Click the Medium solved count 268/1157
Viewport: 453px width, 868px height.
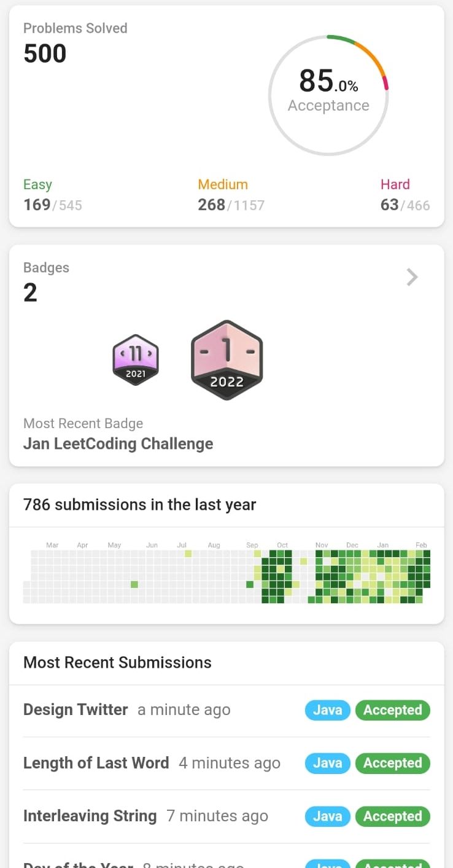tap(231, 205)
